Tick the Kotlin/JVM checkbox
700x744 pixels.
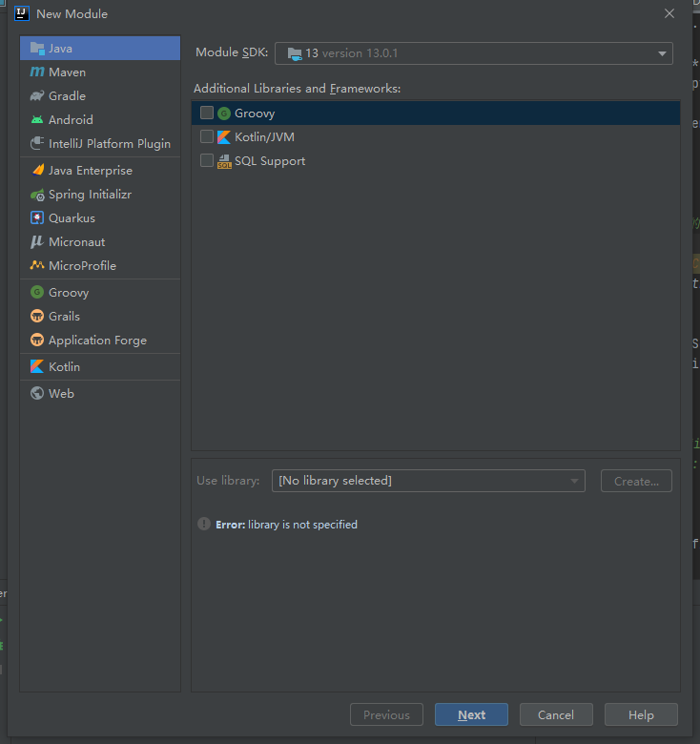pyautogui.click(x=207, y=136)
